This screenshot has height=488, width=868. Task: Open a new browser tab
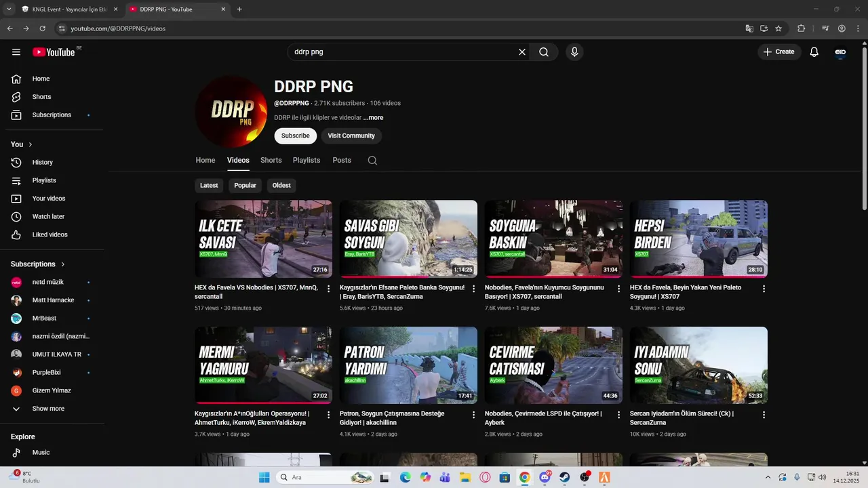(239, 9)
